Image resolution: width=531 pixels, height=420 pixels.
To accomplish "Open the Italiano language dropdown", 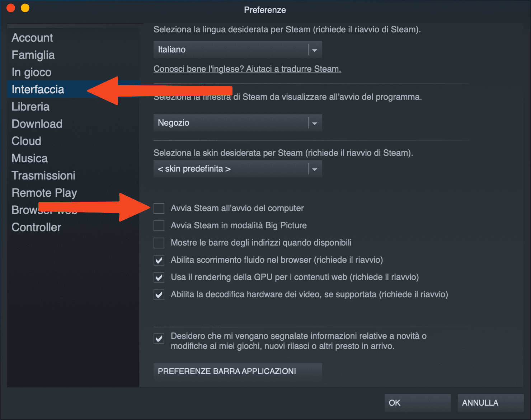I will coord(238,50).
